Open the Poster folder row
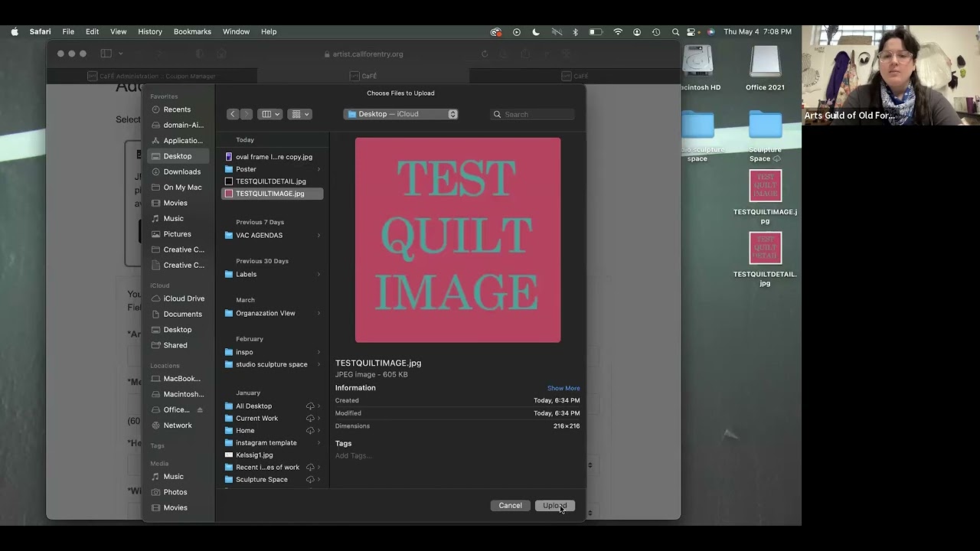Screen dimensions: 980x551 pos(272,169)
